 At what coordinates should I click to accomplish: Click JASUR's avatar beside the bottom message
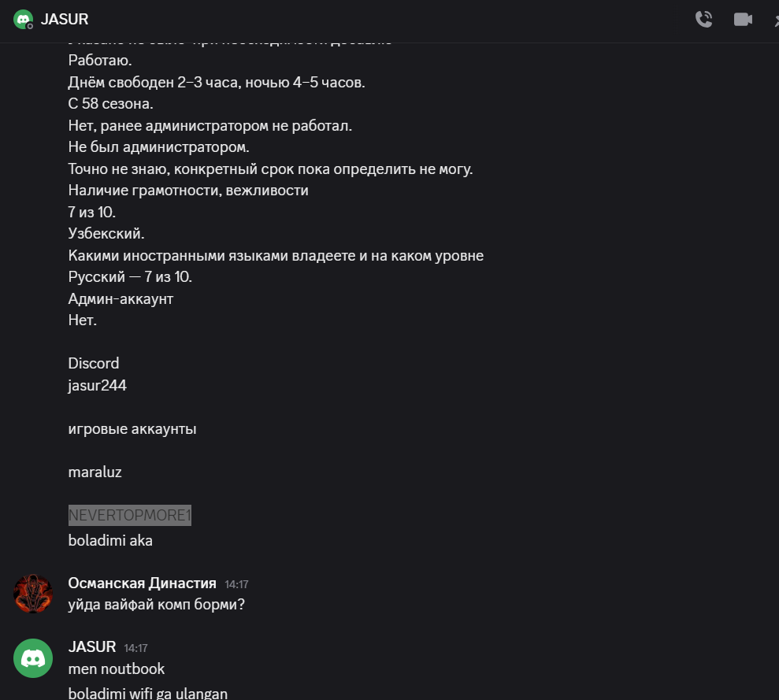click(33, 658)
